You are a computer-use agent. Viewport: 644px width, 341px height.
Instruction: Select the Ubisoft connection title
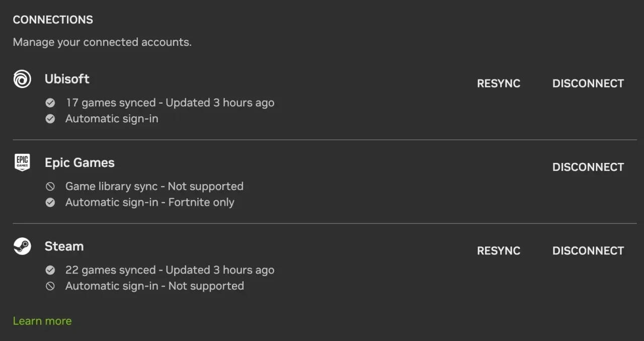click(67, 79)
